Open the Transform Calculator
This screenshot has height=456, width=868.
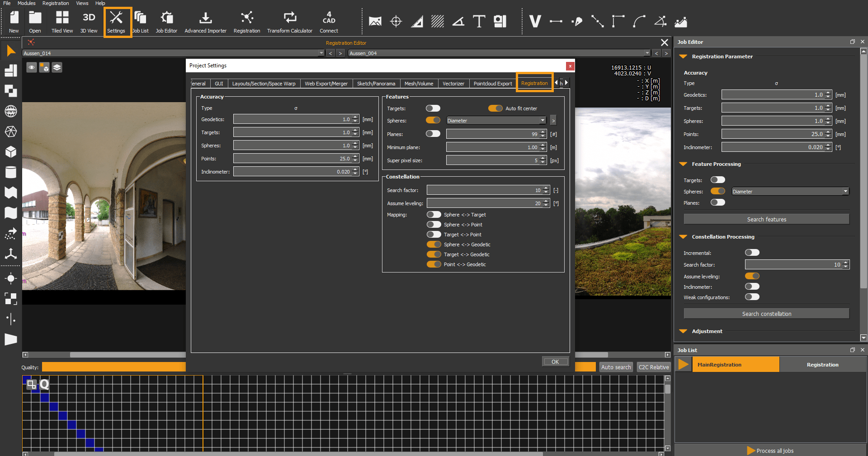(289, 21)
